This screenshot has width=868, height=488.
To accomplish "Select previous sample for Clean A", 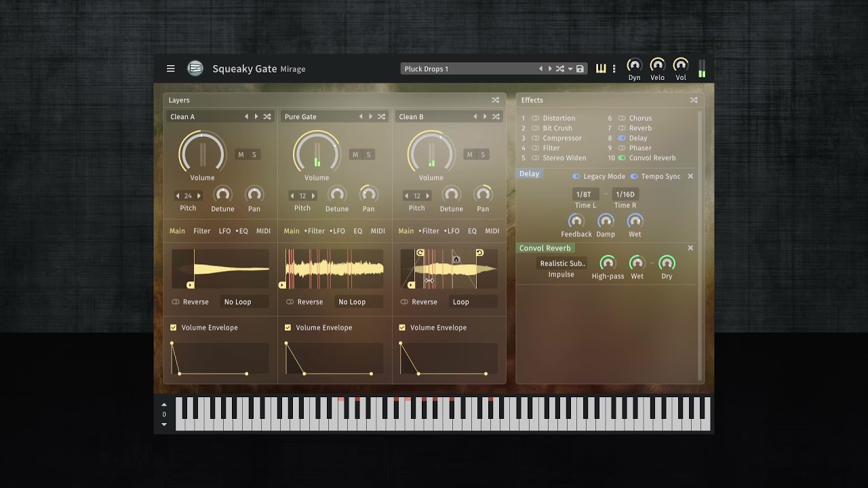I will [246, 117].
